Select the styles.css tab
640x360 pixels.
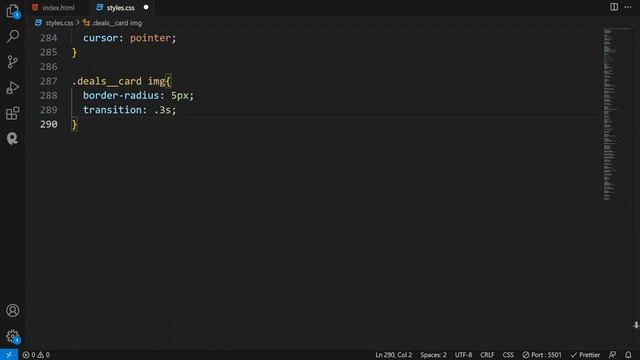(121, 8)
